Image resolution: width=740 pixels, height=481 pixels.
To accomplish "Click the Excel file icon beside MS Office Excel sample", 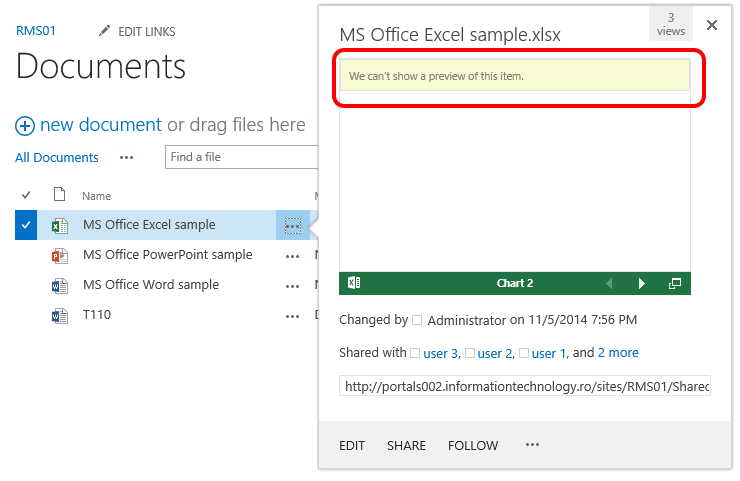I will pos(59,226).
